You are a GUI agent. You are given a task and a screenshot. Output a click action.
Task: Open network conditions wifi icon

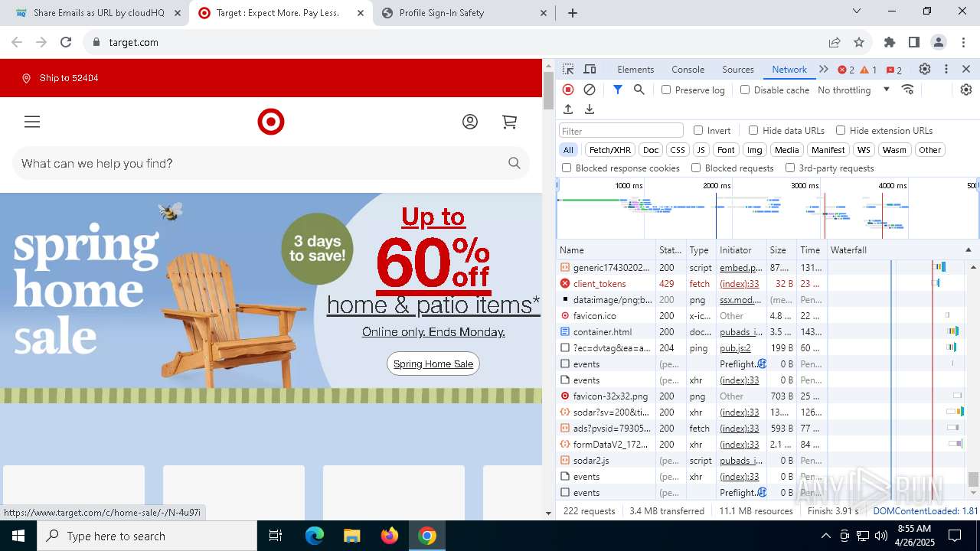(x=908, y=90)
